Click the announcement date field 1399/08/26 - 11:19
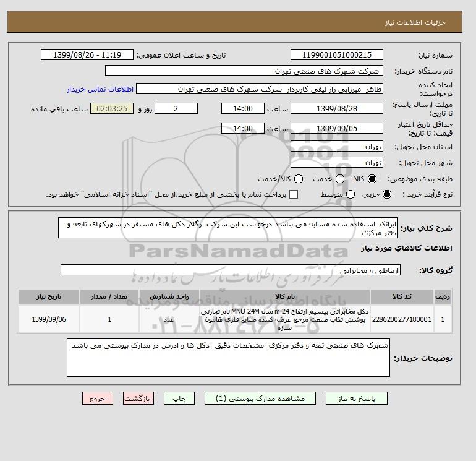Viewport: 476px width, 461px height. click(x=87, y=54)
